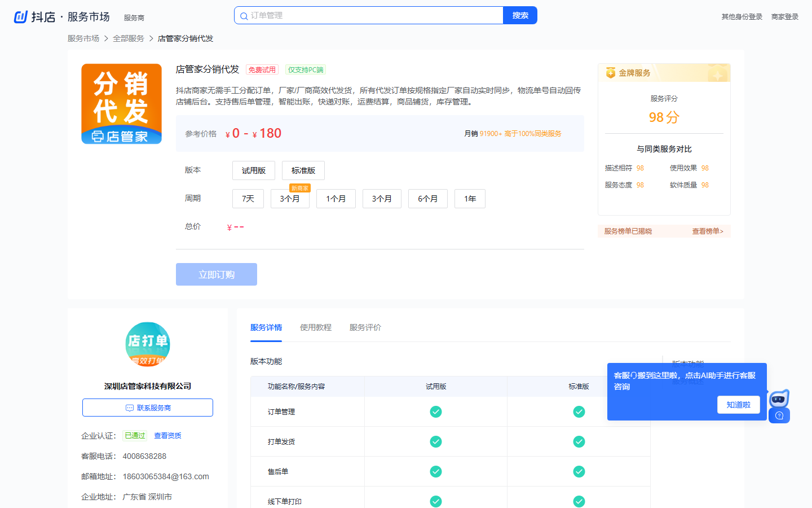812x508 pixels.
Task: Click the 服务榜单已揭晓 banner text
Action: 628,231
